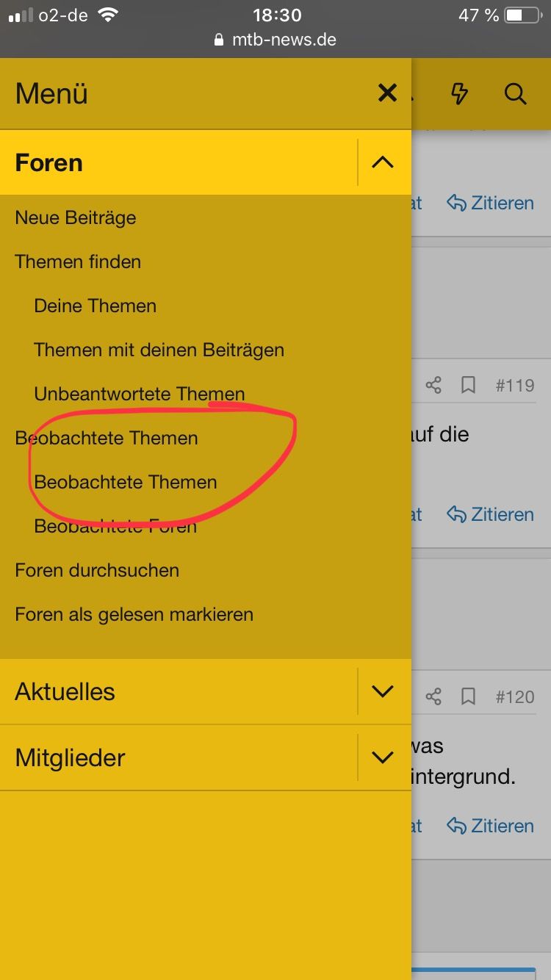This screenshot has height=980, width=551.
Task: Open the indented Beobachtete Themen sub-item
Action: (x=126, y=482)
